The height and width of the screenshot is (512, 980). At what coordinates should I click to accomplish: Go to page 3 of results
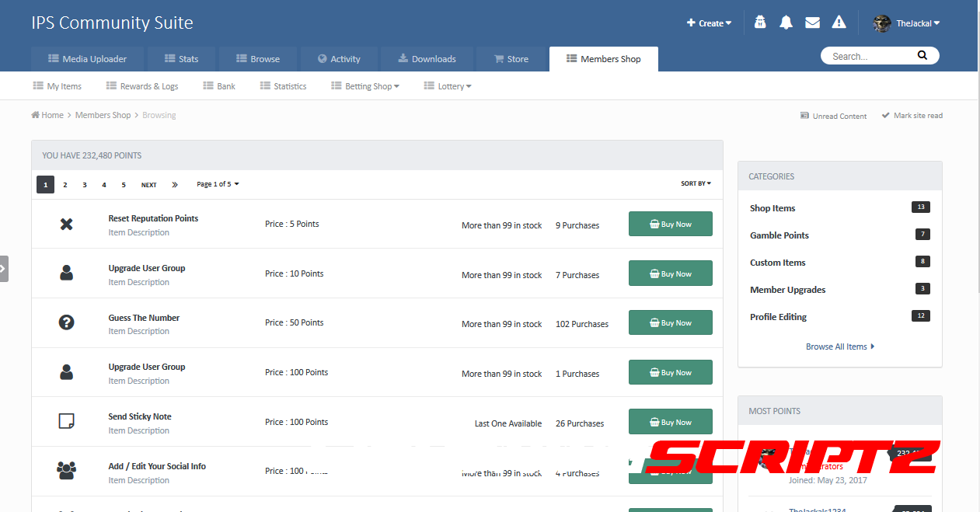[x=85, y=185]
